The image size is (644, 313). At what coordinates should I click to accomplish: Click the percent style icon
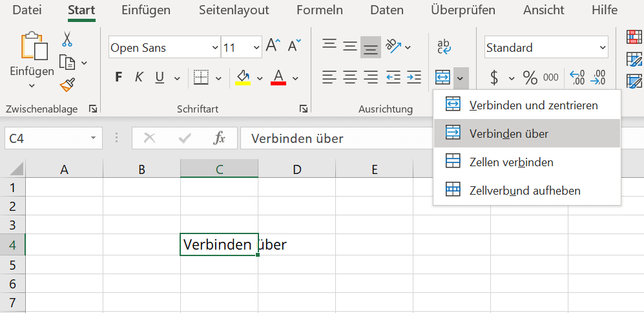(530, 78)
